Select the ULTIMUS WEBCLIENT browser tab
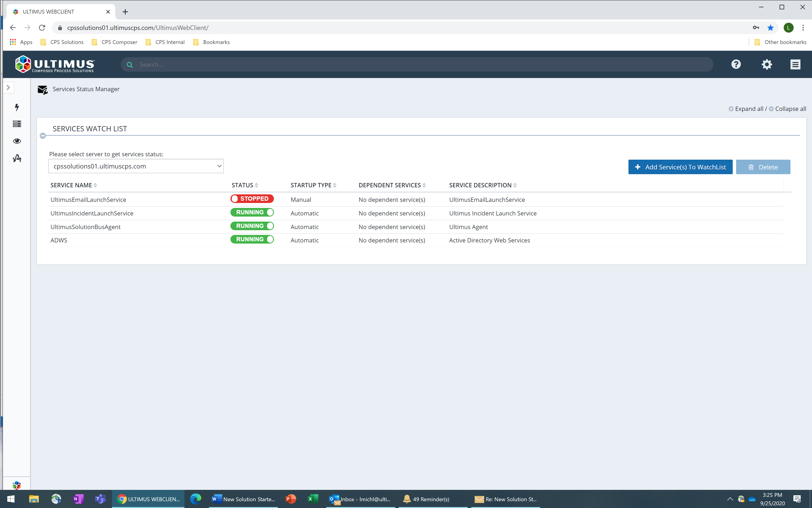The width and height of the screenshot is (812, 508). [x=61, y=12]
